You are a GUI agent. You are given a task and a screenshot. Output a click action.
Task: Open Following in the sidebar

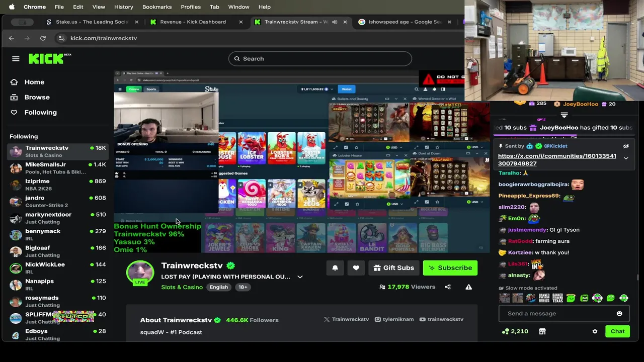(x=40, y=112)
